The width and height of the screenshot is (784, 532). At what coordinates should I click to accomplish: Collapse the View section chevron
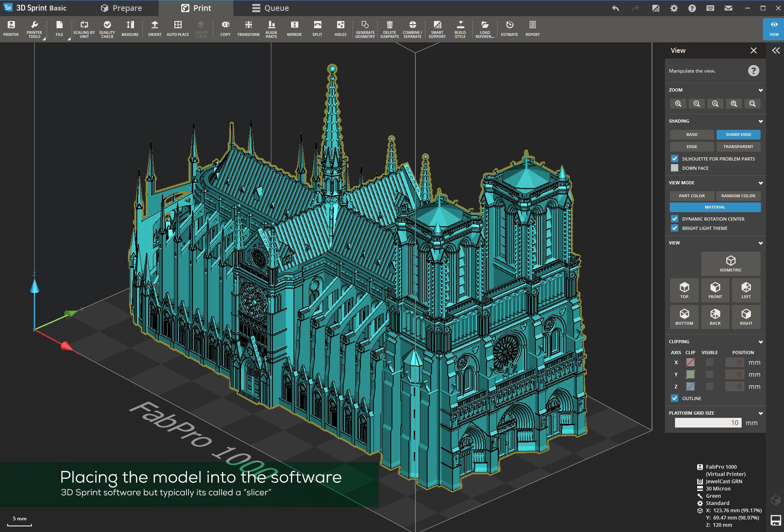(x=761, y=243)
